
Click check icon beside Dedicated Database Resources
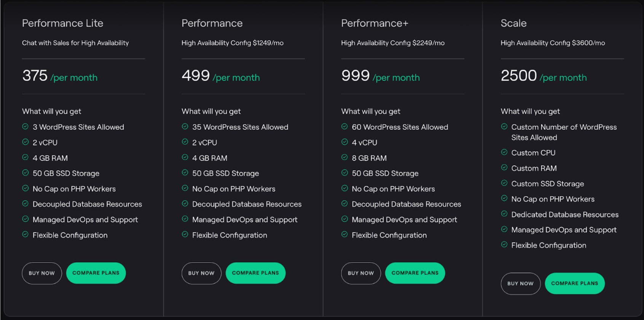tap(504, 214)
